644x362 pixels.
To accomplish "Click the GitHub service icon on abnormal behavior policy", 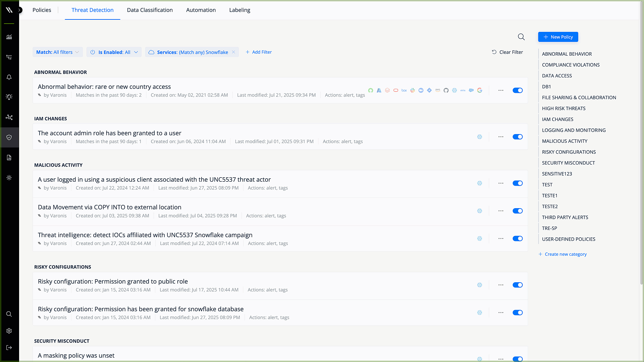I will (446, 90).
